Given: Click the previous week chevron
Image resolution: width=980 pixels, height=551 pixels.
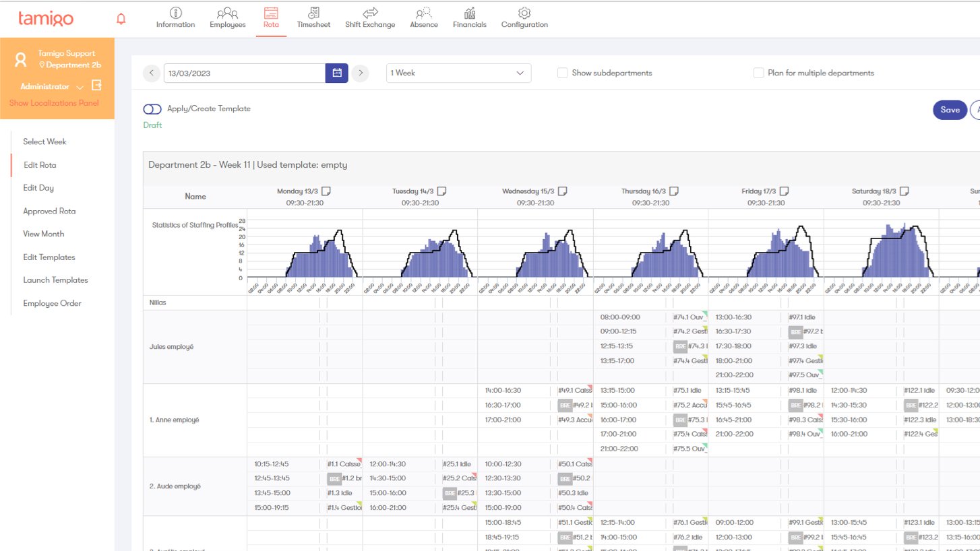Looking at the screenshot, I should (x=151, y=72).
